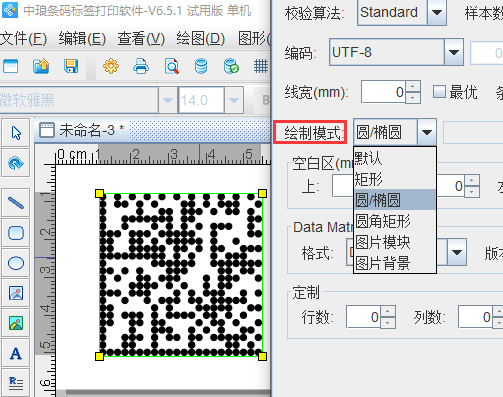Open the 查看(V) menu
The image size is (503, 397).
point(141,39)
